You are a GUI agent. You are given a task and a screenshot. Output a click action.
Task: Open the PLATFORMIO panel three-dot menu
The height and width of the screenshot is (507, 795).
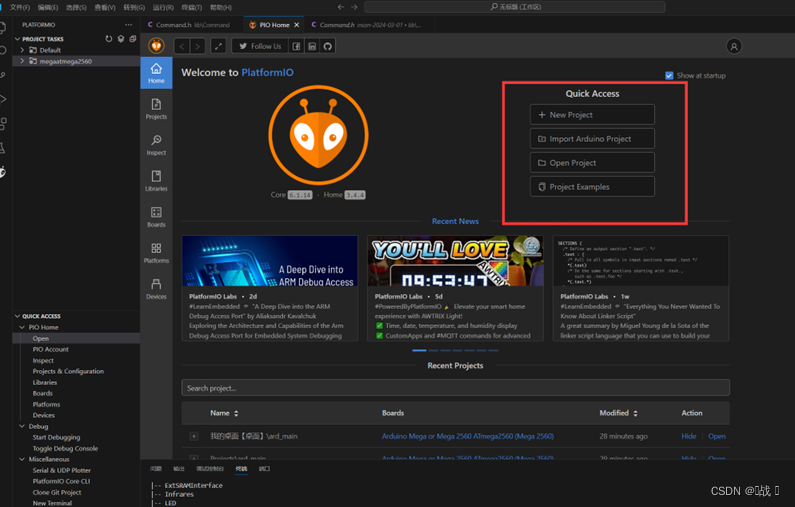coord(128,24)
